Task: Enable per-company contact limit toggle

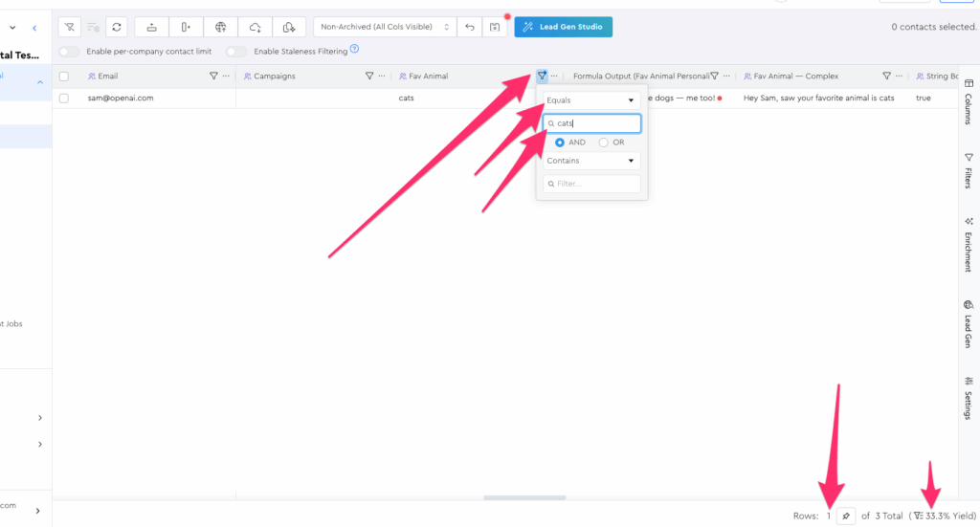Action: (x=69, y=51)
